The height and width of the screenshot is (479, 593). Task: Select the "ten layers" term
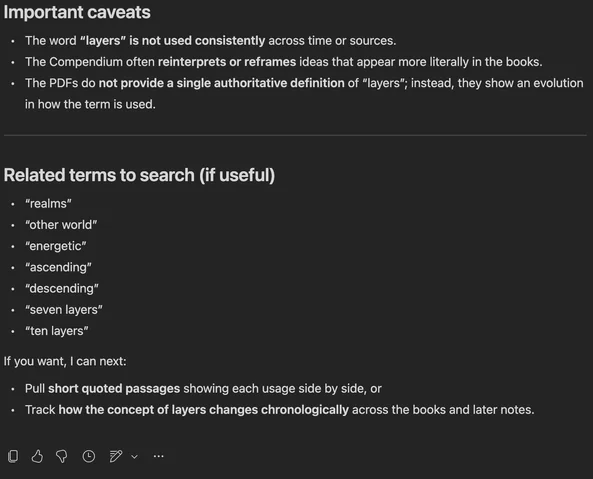point(57,331)
